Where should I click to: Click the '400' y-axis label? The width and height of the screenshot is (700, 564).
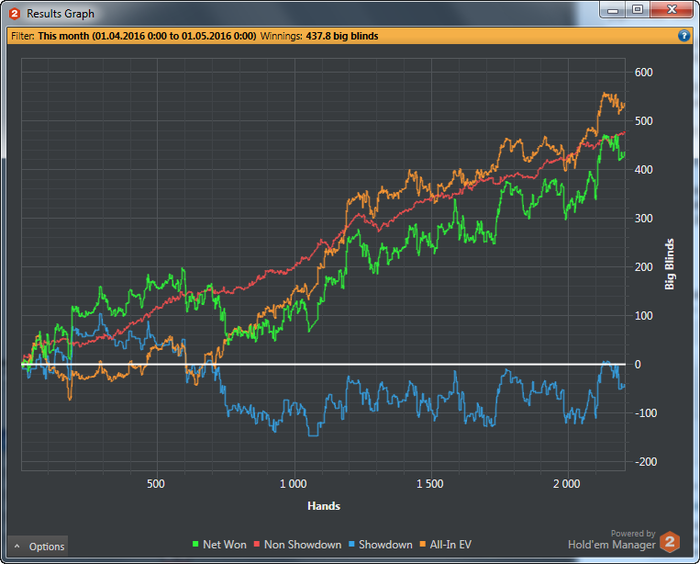[x=644, y=170]
